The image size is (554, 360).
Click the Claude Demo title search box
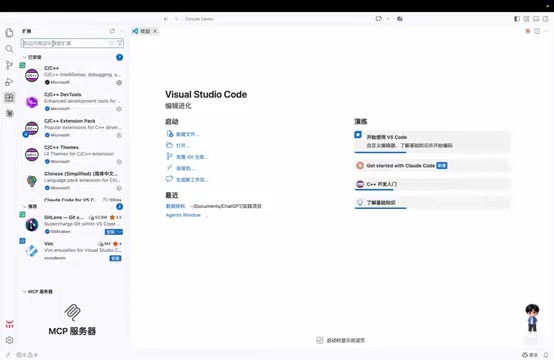[199, 19]
